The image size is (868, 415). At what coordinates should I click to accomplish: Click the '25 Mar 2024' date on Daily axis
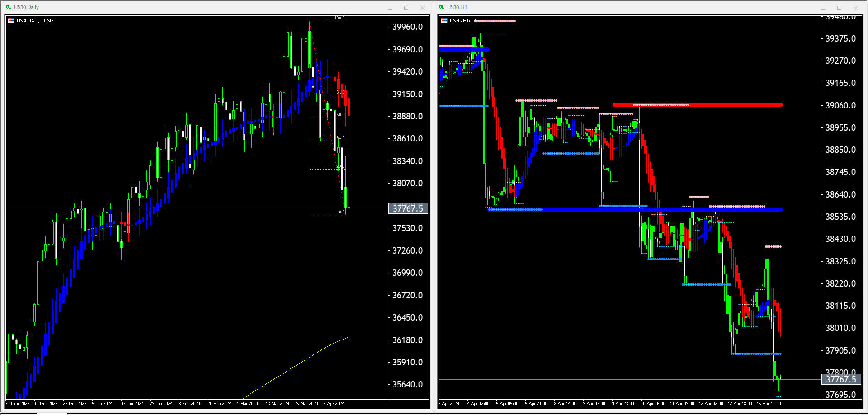(x=307, y=404)
